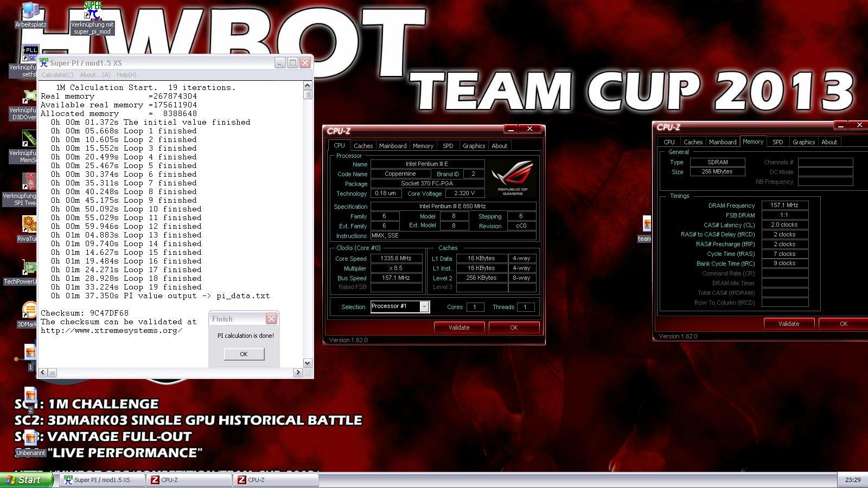
Task: Activate the second CPU-Z taskbar button
Action: pos(276,480)
